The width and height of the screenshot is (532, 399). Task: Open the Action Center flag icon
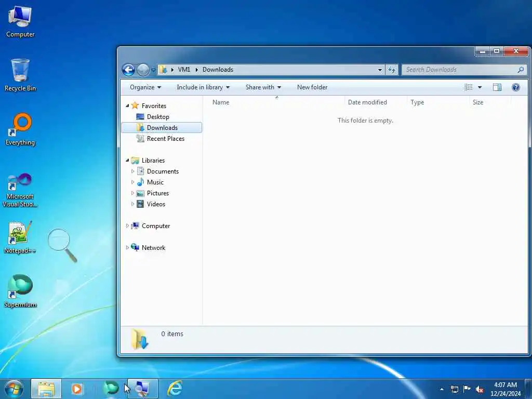click(467, 389)
